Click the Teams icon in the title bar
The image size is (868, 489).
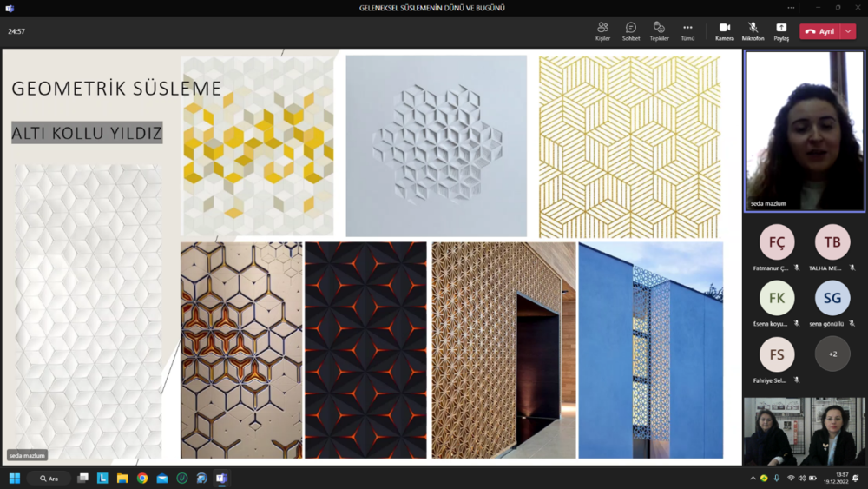[10, 8]
